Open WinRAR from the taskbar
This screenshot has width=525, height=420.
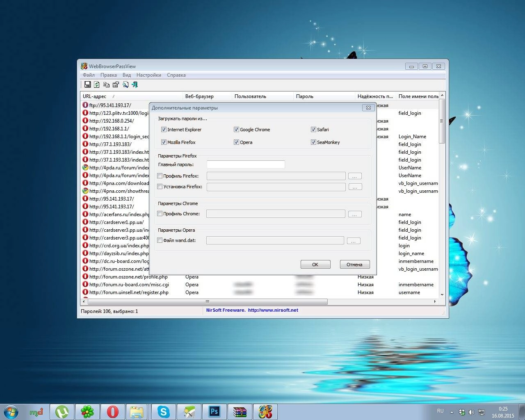240,412
